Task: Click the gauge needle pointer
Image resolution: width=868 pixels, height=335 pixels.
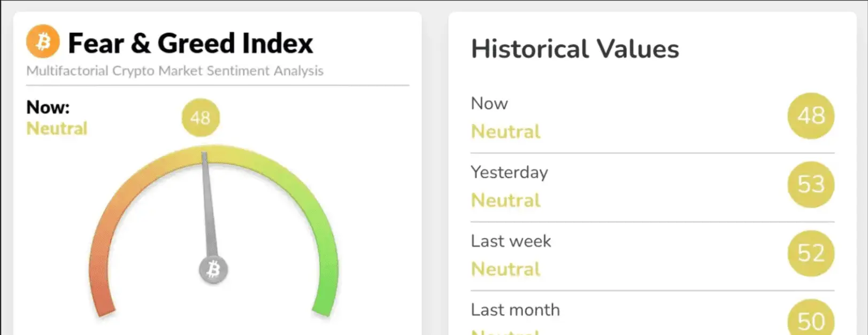Action: pos(209,206)
